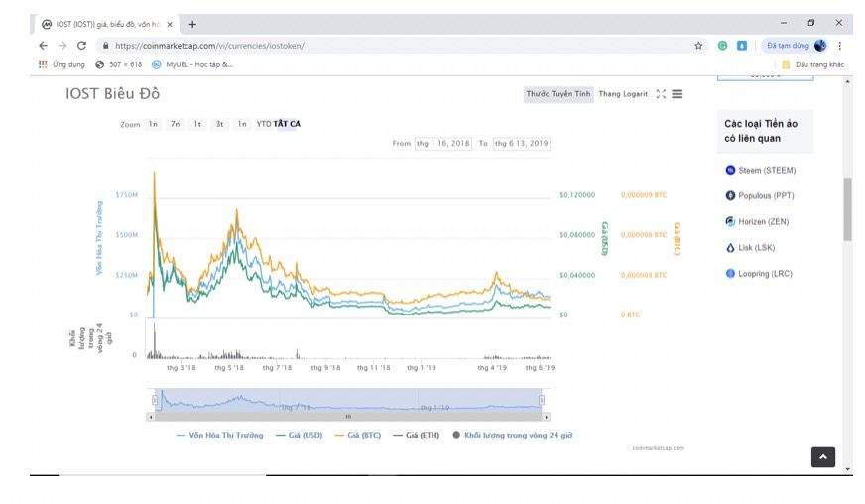
Task: Click the navigator scrollbar right arrow
Action: point(547,417)
